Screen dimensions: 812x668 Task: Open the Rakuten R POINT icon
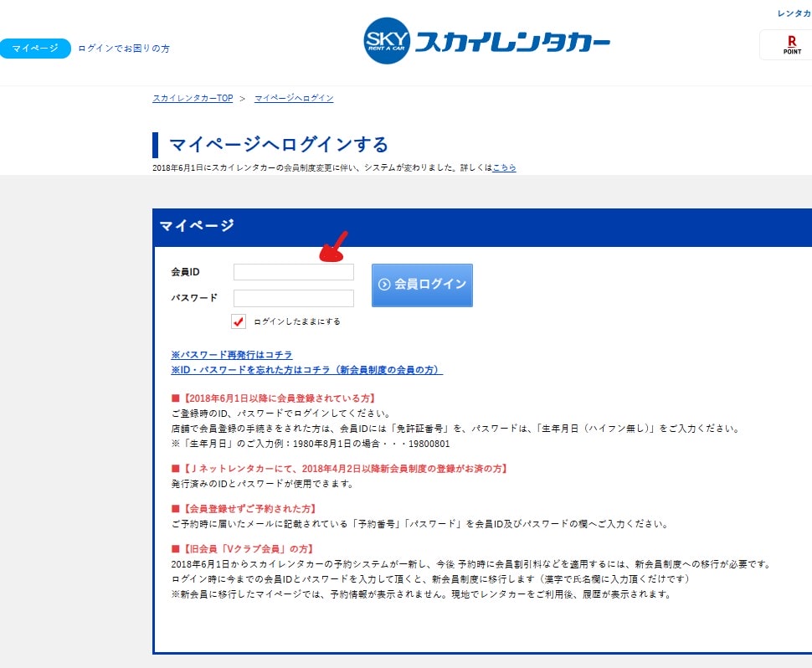coord(790,45)
